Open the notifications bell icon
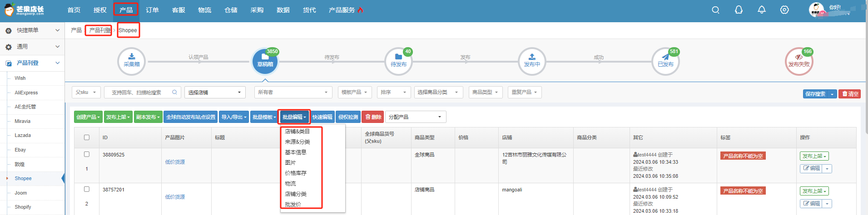Image resolution: width=868 pixels, height=215 pixels. coord(762,10)
